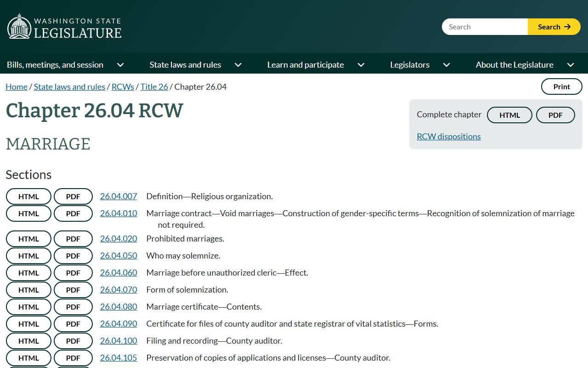The width and height of the screenshot is (588, 368).
Task: Open the RCWs breadcrumb link
Action: (x=123, y=87)
